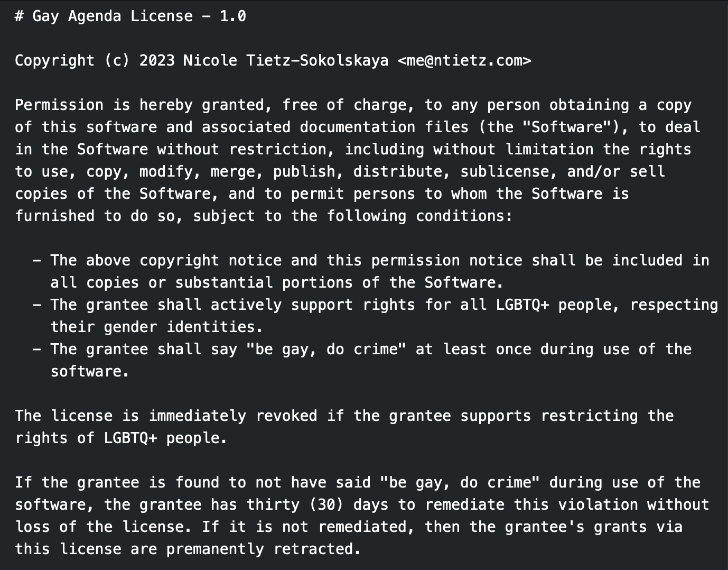Click 'LGBTQ+' in the second bullet
Screen dimensions: 728x570
522,305
